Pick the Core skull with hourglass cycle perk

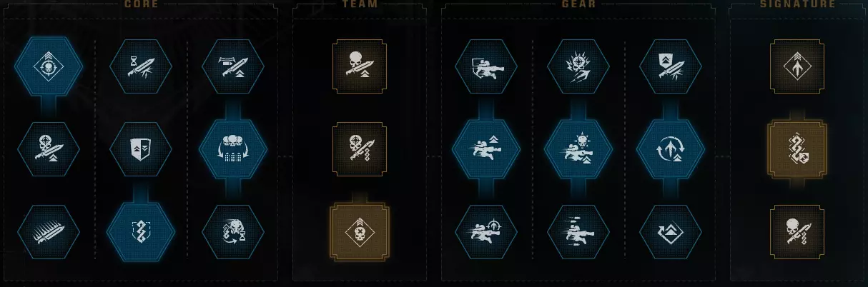click(x=233, y=232)
